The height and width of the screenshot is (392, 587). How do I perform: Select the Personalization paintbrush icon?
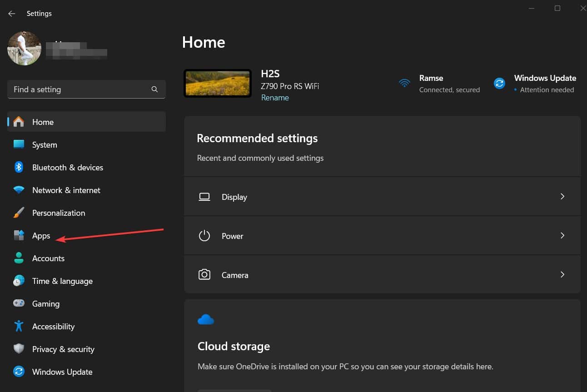[19, 213]
